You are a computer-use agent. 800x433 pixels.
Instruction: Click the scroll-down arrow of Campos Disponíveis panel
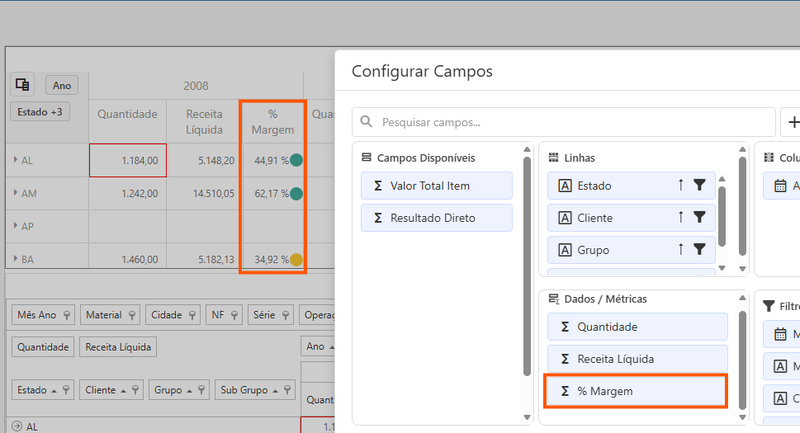(x=527, y=417)
